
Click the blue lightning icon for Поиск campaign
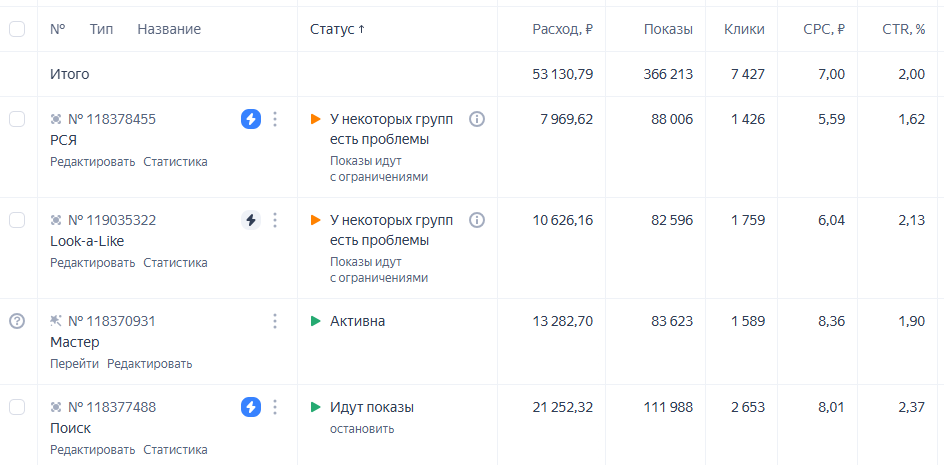pos(251,407)
